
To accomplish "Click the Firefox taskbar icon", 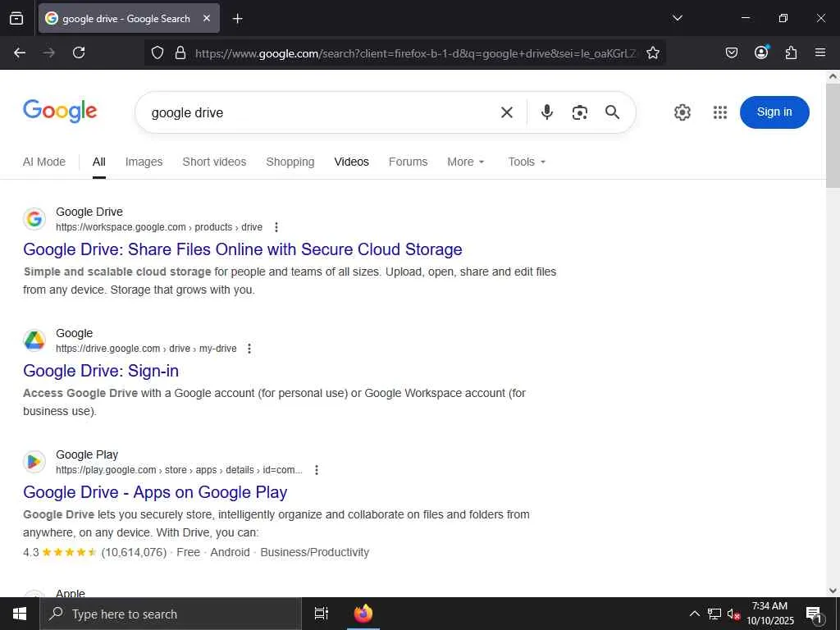I will (x=363, y=614).
